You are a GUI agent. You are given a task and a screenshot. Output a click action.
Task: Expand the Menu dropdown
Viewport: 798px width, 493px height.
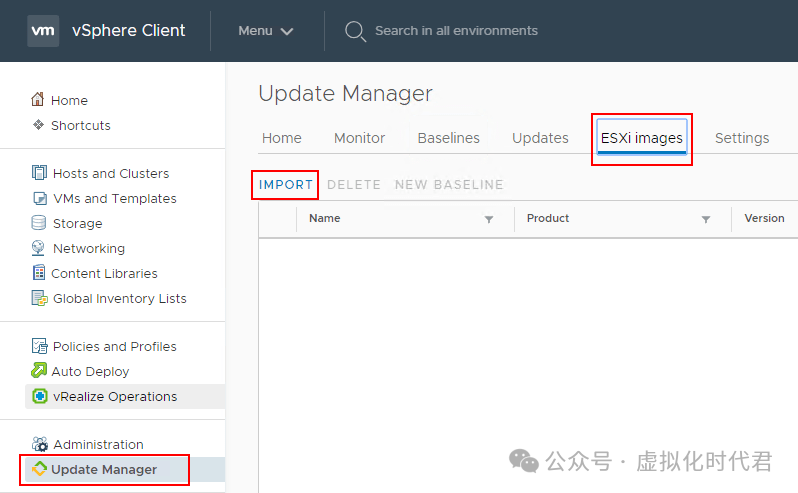pos(266,31)
